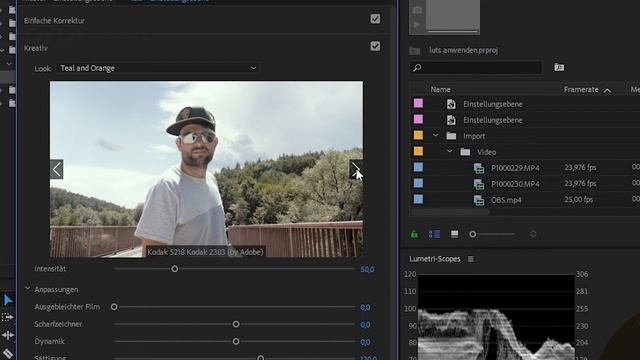Click the look preview thumbnail image
The width and height of the screenshot is (640, 360).
[206, 169]
